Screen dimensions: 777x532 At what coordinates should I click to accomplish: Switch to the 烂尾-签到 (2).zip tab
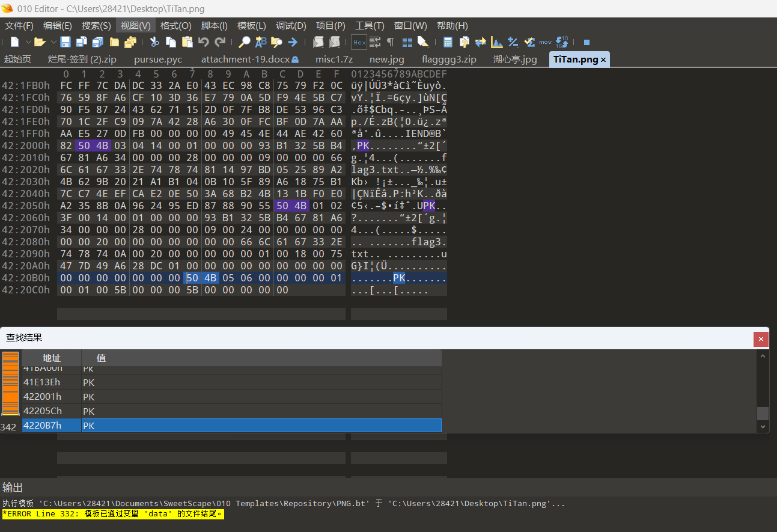(82, 59)
